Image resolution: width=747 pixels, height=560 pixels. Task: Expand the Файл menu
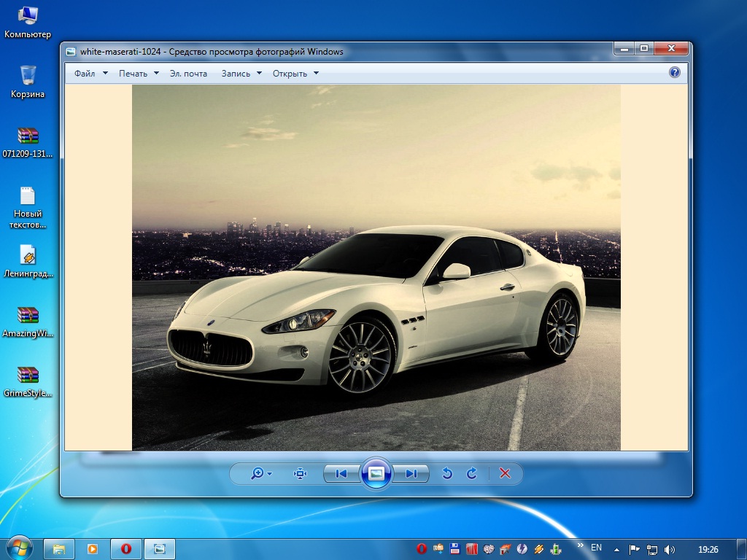tap(90, 74)
